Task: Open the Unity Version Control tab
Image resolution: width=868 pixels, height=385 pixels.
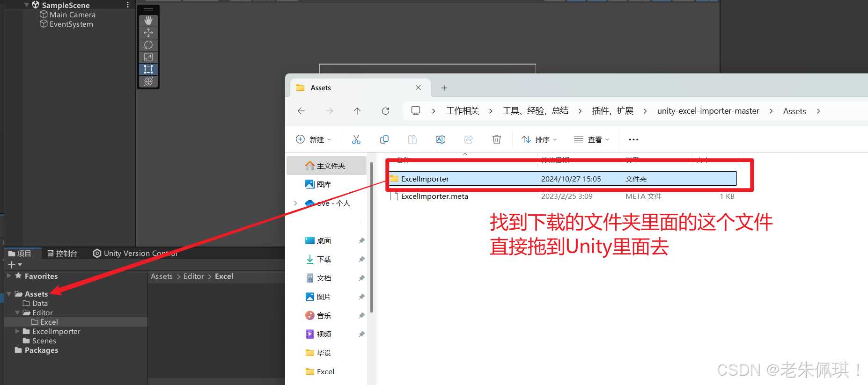Action: (x=136, y=254)
